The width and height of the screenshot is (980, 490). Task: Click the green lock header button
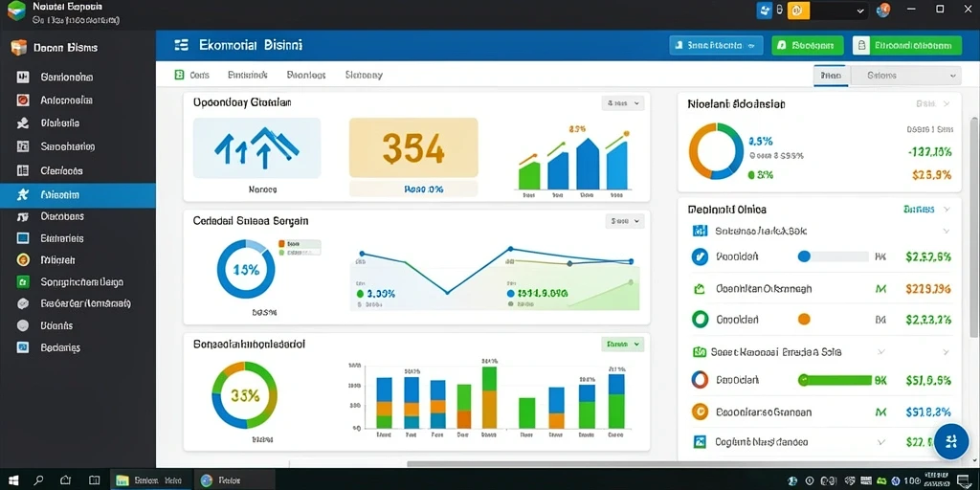click(907, 46)
